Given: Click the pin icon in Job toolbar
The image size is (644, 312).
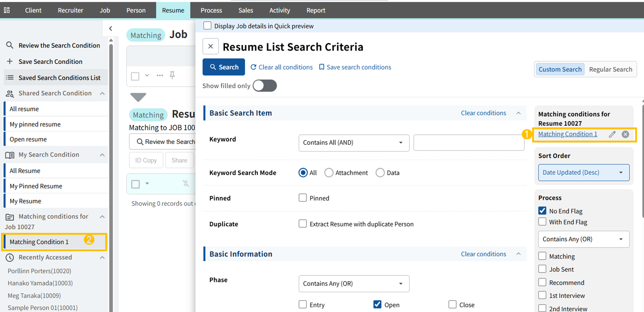Looking at the screenshot, I should click(x=172, y=75).
